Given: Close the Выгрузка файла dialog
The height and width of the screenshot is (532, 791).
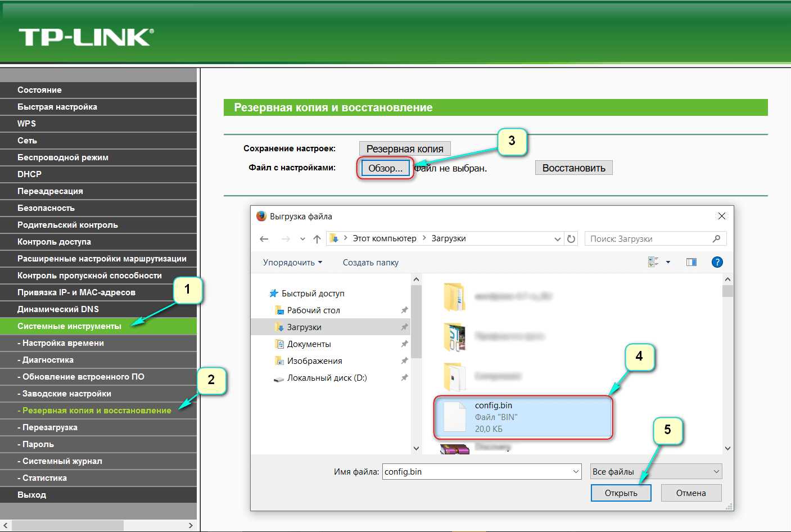Looking at the screenshot, I should coord(722,216).
